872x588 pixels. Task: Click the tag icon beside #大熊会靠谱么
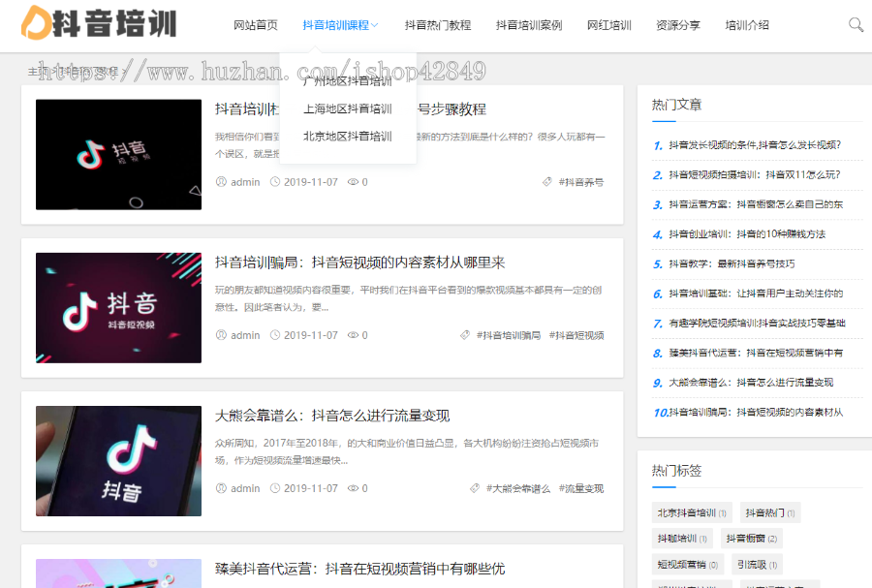475,488
